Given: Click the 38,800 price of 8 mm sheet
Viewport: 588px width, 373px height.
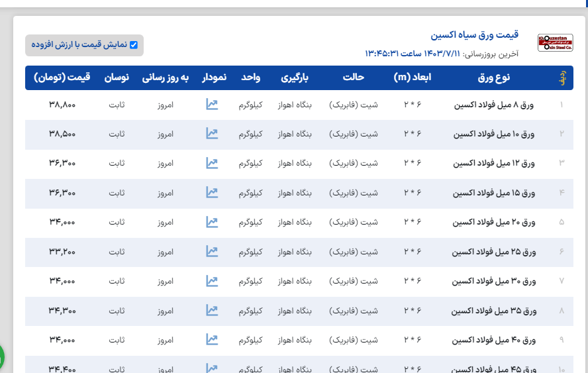Looking at the screenshot, I should coord(62,105).
